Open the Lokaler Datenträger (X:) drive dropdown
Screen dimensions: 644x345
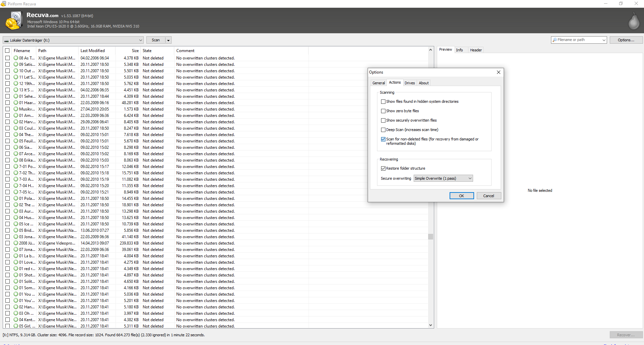click(73, 40)
